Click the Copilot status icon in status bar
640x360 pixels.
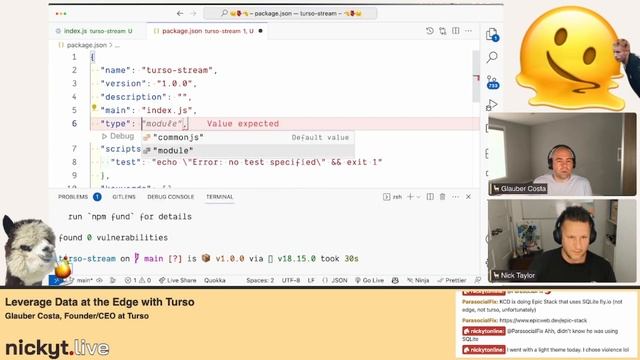395,280
